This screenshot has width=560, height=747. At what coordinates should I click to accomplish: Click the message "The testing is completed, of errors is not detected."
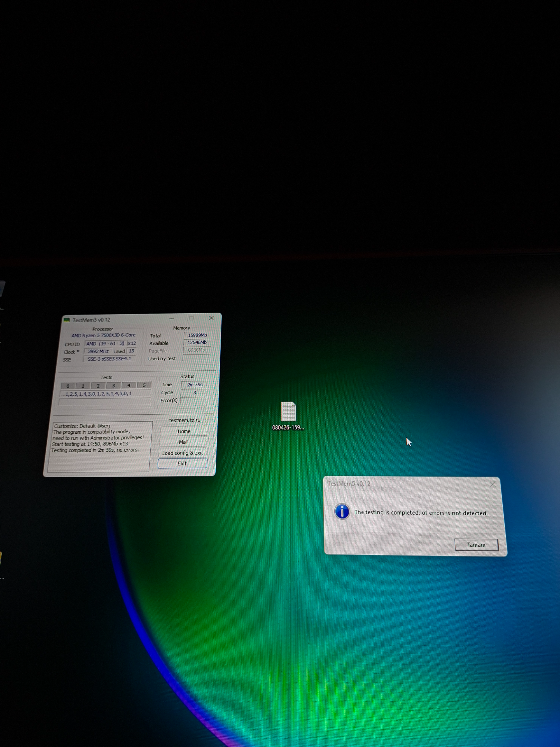[421, 513]
